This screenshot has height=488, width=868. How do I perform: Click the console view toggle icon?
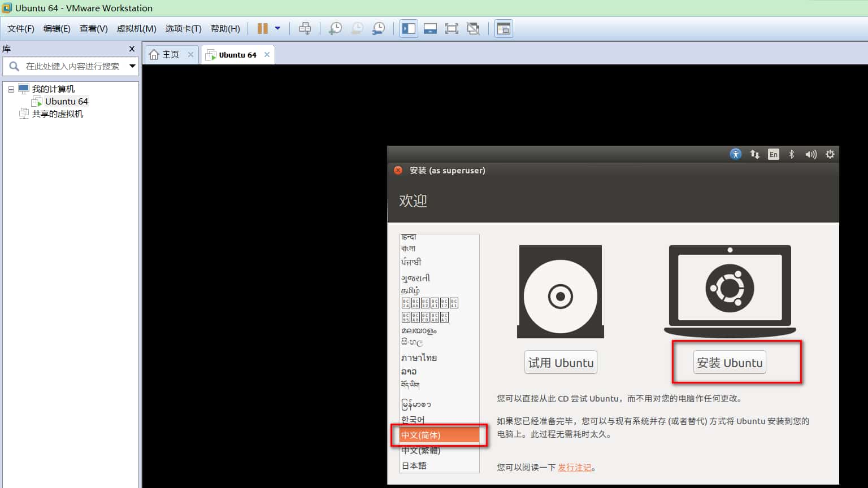[x=503, y=28]
